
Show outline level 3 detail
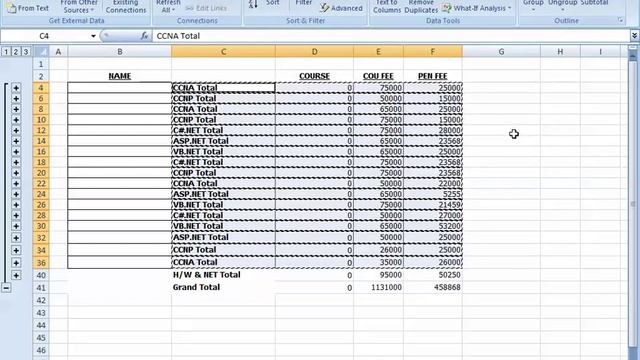[x=26, y=52]
